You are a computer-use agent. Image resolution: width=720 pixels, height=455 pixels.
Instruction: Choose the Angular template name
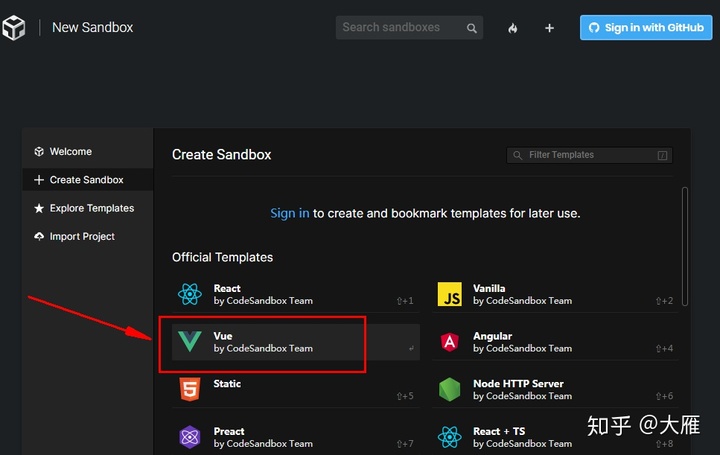click(492, 336)
